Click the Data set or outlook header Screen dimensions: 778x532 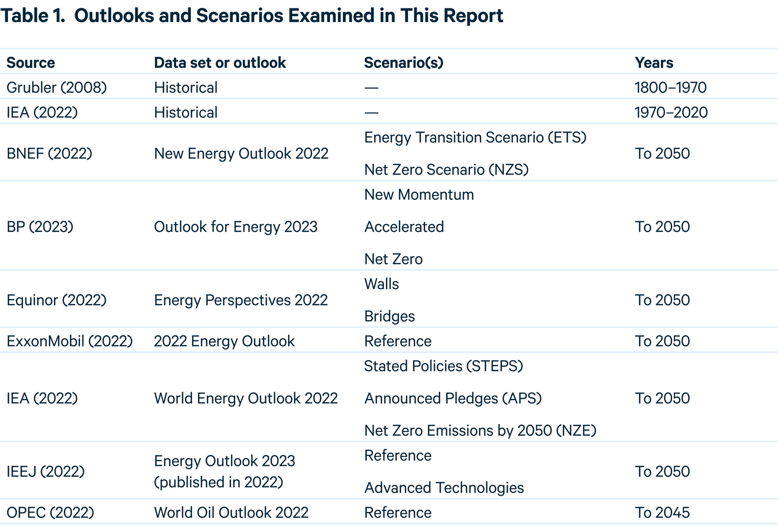pyautogui.click(x=220, y=63)
